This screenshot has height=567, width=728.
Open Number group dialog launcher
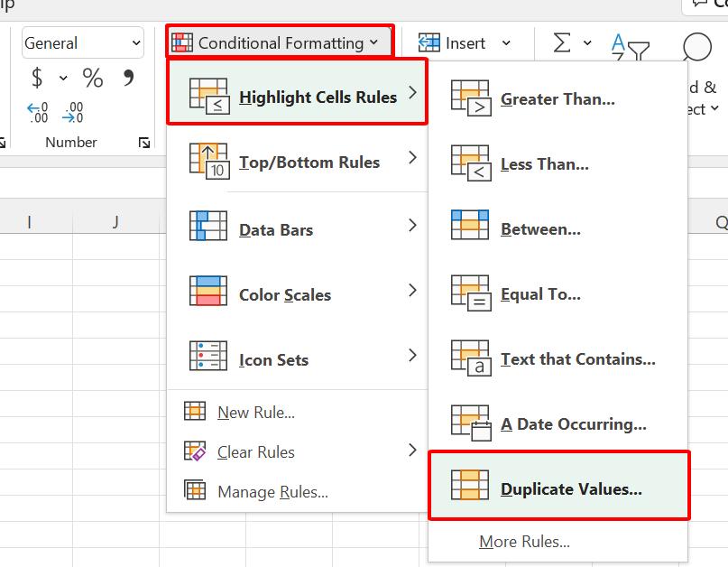[x=144, y=143]
